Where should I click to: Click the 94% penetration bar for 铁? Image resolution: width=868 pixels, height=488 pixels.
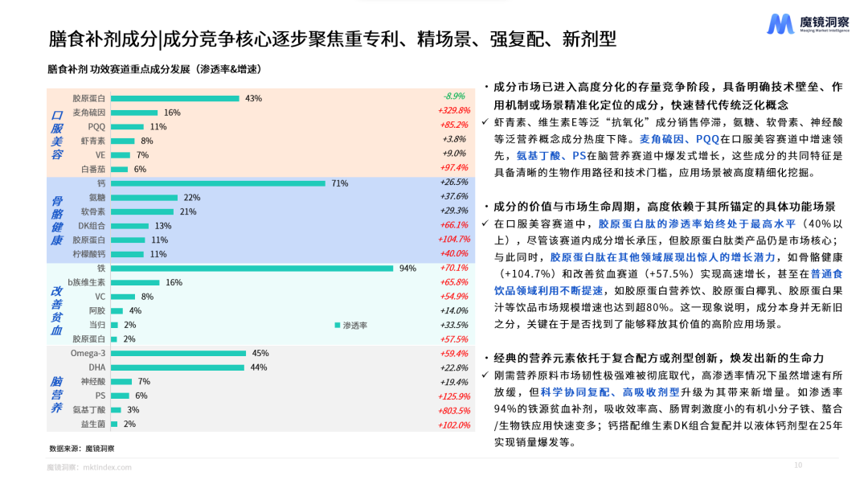(x=252, y=268)
